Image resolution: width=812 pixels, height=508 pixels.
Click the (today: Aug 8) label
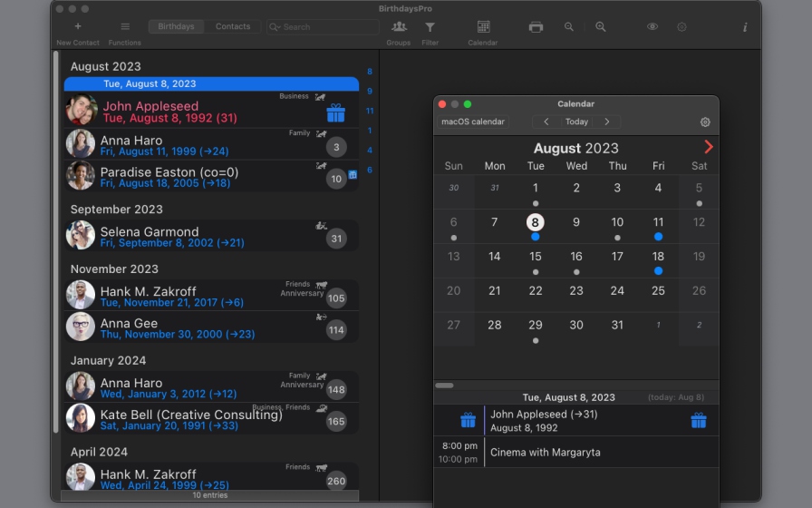click(676, 397)
